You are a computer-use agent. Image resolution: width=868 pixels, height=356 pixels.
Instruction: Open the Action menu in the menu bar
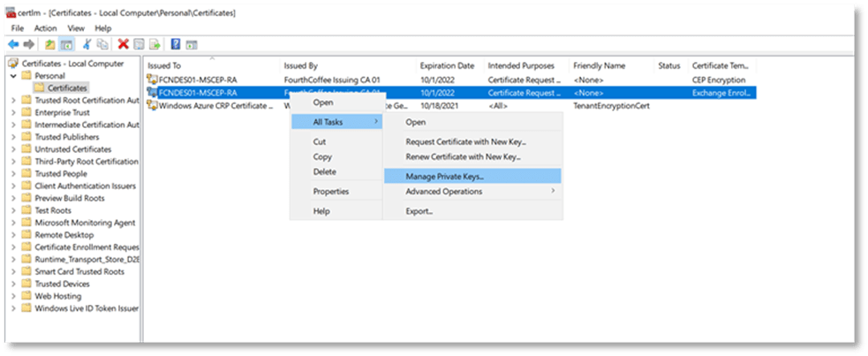(45, 28)
